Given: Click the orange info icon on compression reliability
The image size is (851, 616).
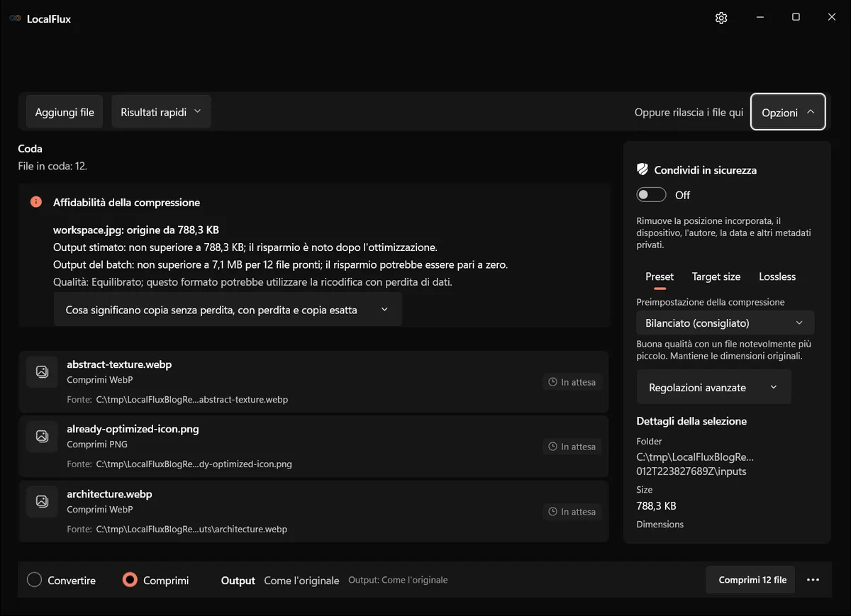Looking at the screenshot, I should pyautogui.click(x=36, y=202).
